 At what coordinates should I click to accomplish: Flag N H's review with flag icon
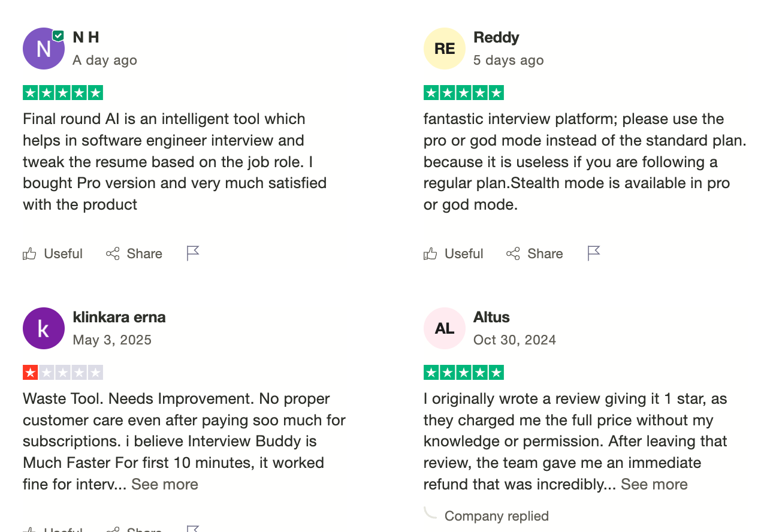192,253
